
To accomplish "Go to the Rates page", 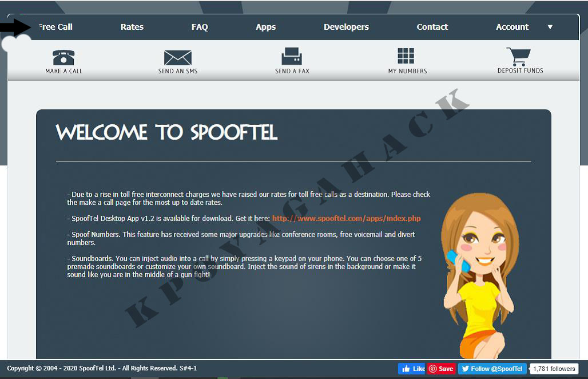I will 132,27.
